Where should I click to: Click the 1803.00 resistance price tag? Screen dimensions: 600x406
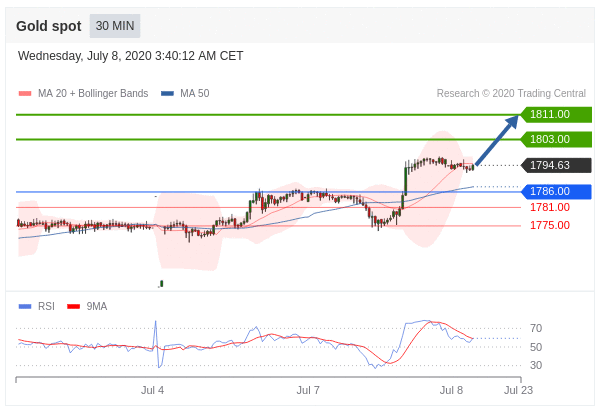[x=556, y=139]
